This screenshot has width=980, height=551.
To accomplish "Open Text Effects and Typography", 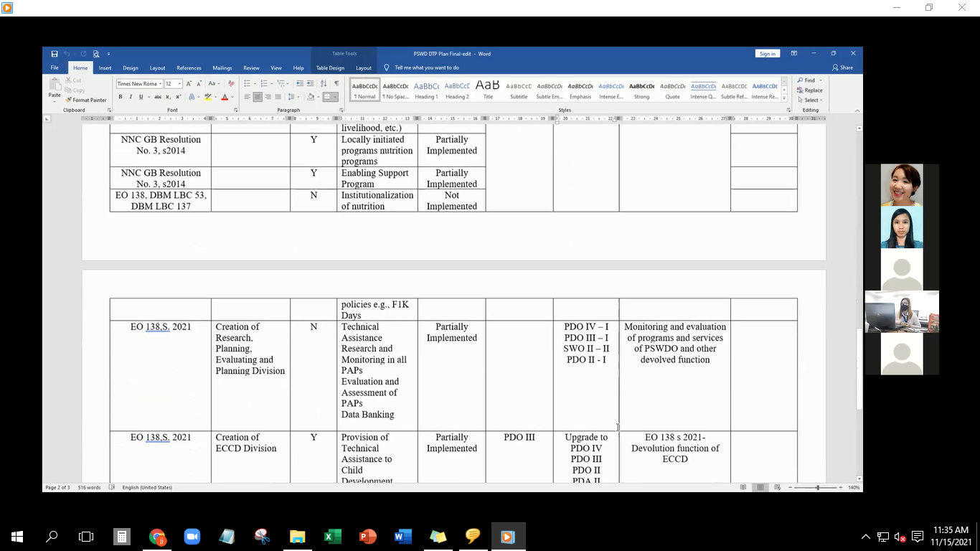I will tap(193, 97).
